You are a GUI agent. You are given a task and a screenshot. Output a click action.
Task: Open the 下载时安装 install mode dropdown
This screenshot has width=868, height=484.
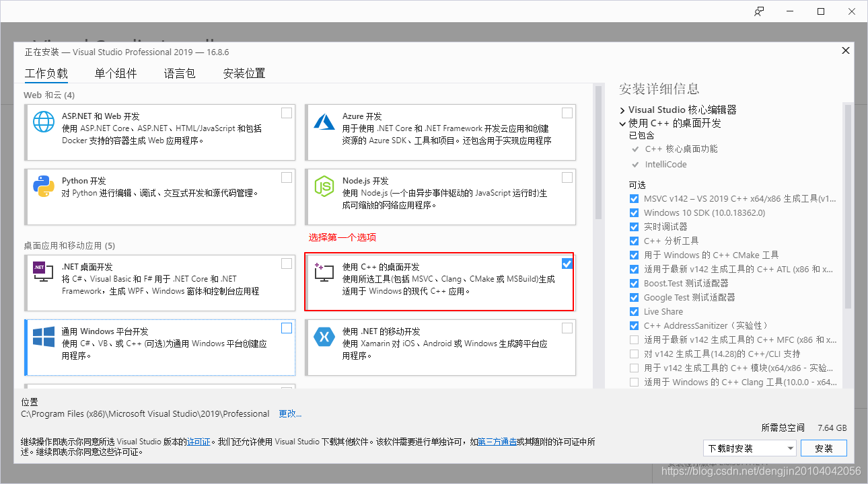tap(750, 448)
